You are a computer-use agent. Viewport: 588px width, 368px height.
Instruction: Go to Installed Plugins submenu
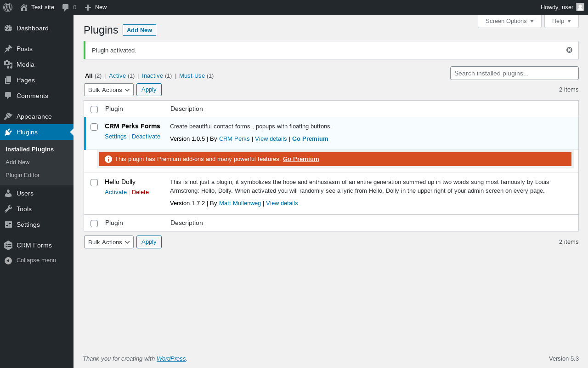click(29, 149)
